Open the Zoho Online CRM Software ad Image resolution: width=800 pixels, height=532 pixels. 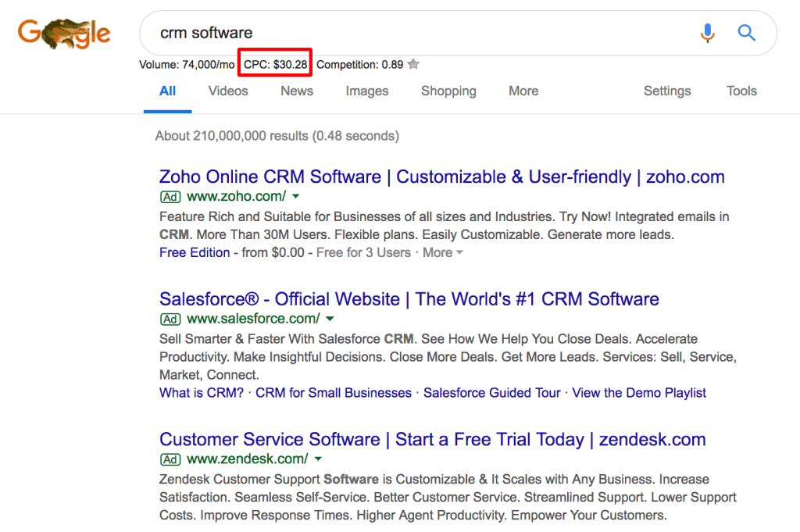pos(442,177)
